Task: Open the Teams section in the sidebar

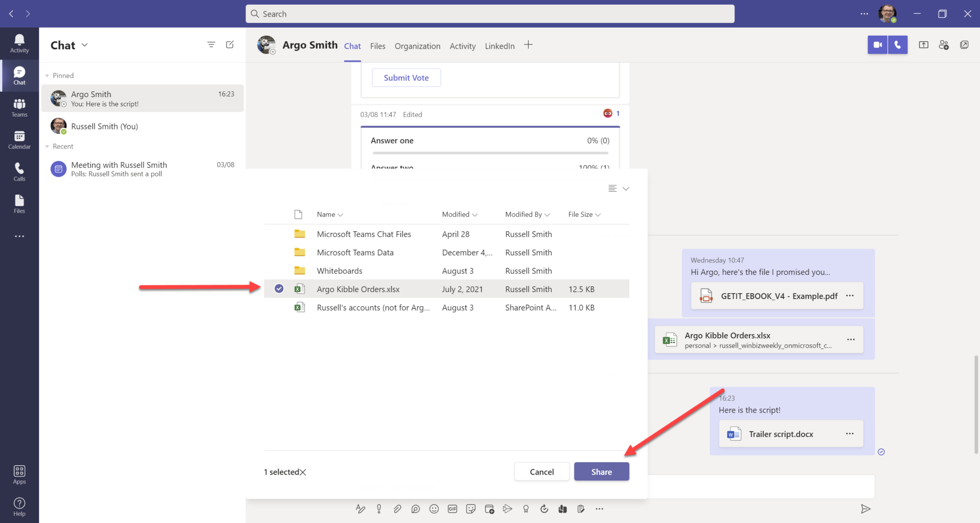Action: (19, 108)
